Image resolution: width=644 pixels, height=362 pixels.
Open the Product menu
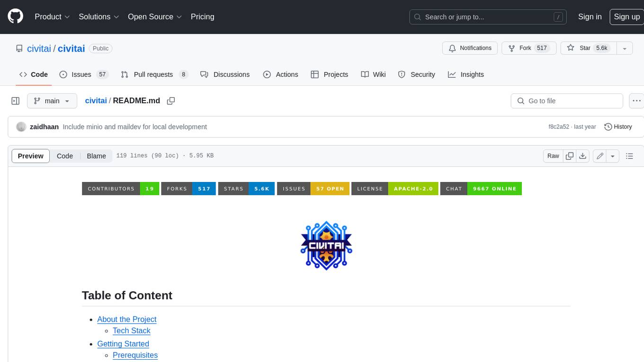[x=52, y=17]
